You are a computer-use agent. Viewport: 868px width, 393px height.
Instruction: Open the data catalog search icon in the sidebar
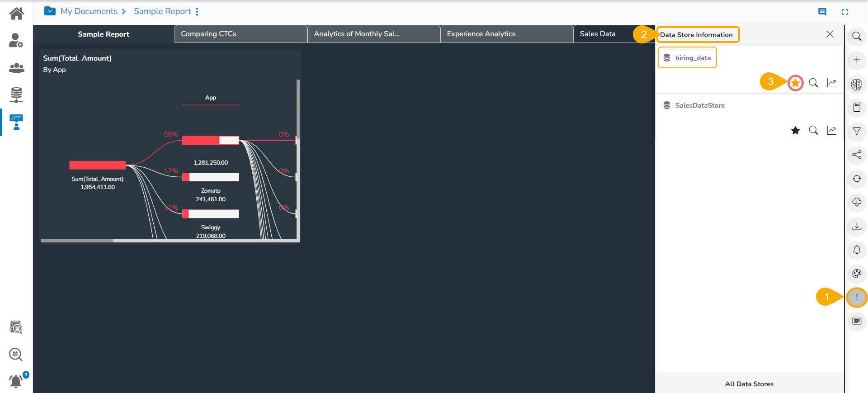[x=16, y=327]
